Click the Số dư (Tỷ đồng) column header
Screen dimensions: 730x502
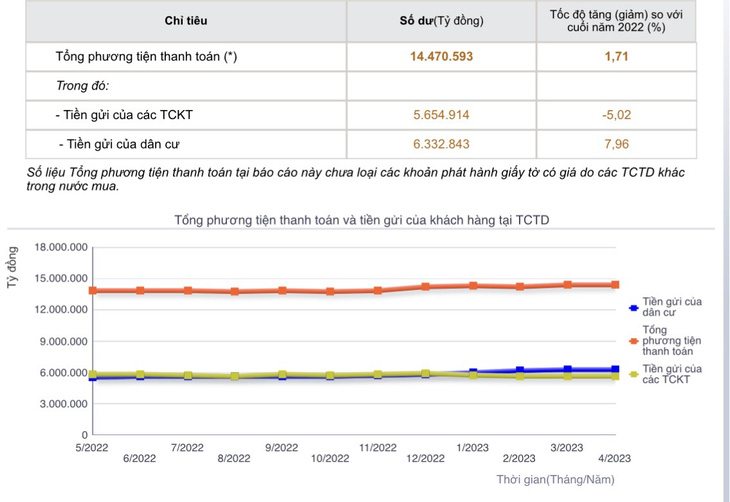coord(441,21)
